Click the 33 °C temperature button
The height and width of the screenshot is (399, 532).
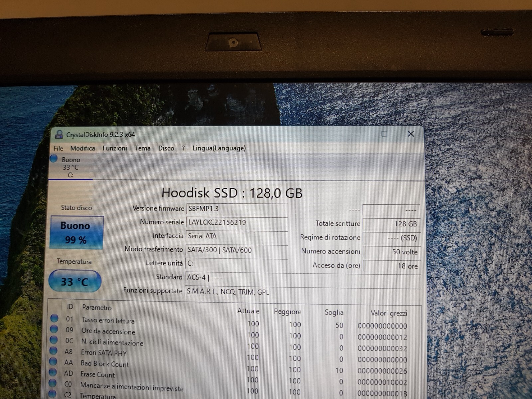pyautogui.click(x=75, y=281)
